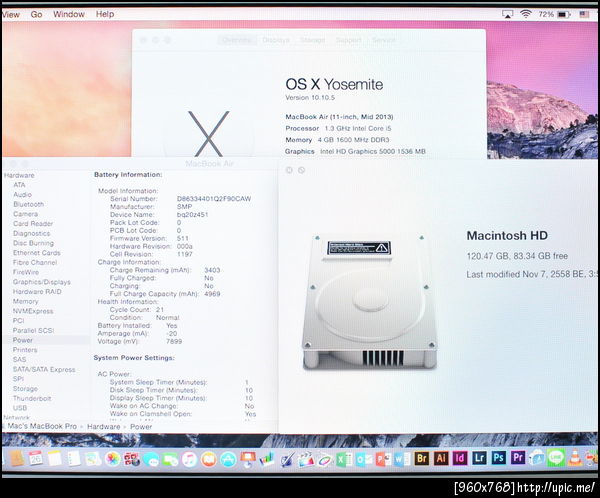600x498 pixels.
Task: Open the AirPlay display menu icon
Action: (507, 14)
